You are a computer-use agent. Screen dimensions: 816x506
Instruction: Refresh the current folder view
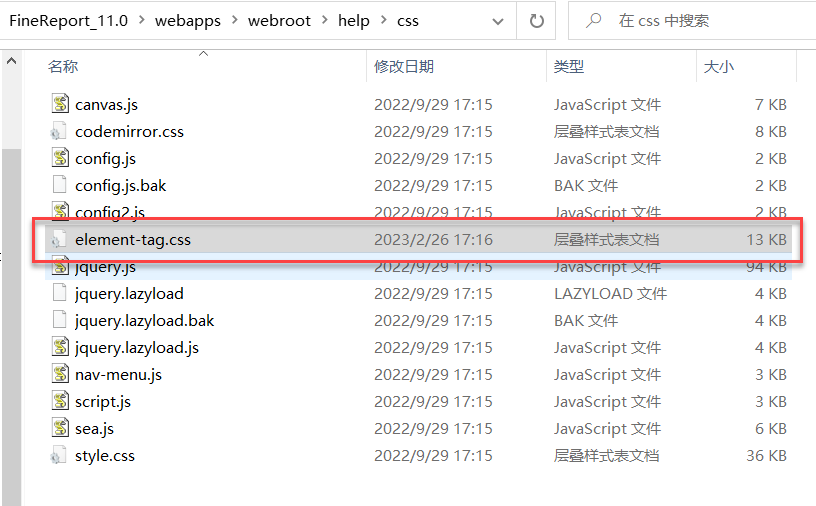(x=537, y=21)
